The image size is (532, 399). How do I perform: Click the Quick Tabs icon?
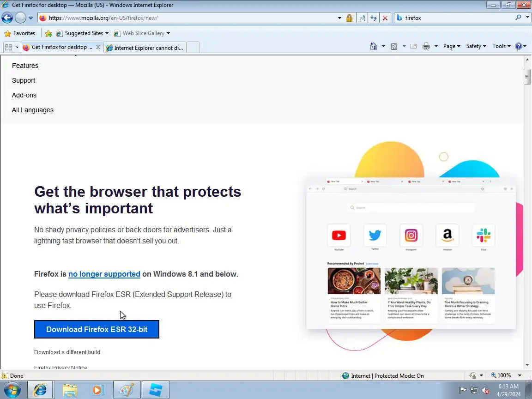(8, 47)
